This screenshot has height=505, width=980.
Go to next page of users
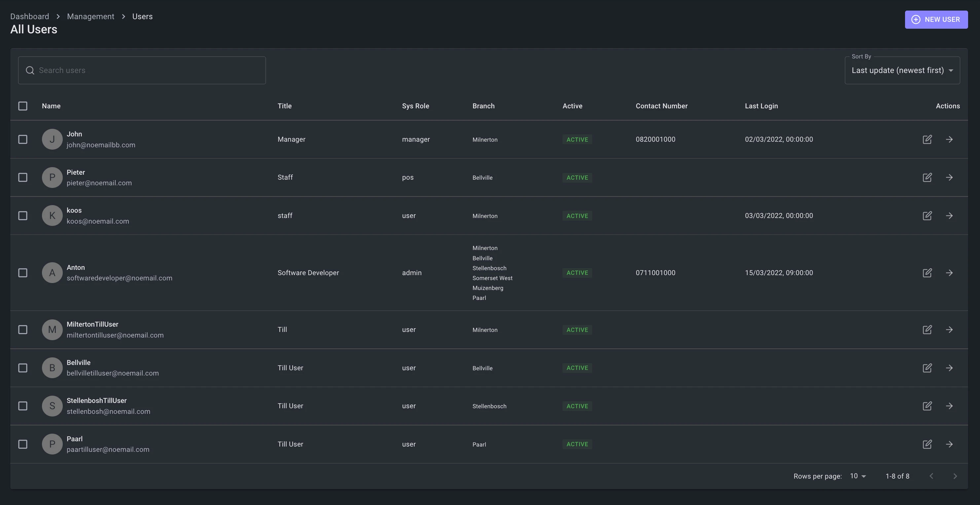(x=955, y=476)
